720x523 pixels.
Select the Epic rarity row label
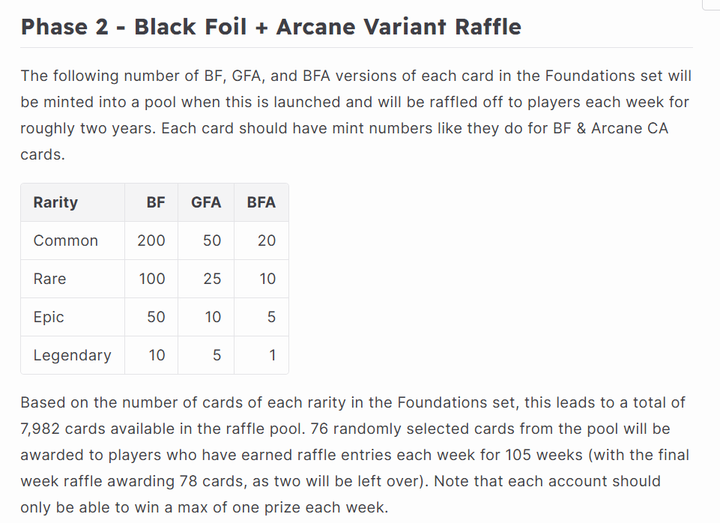click(x=48, y=317)
